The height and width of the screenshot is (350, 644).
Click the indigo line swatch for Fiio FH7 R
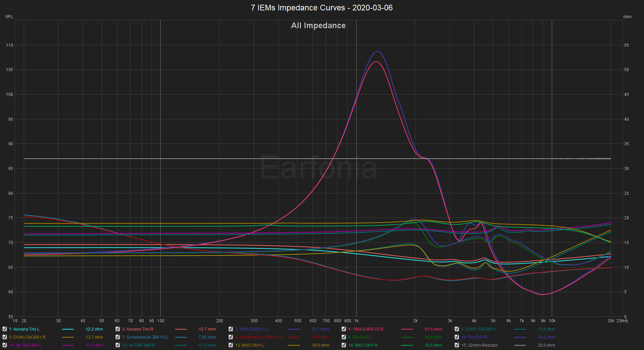click(520, 337)
